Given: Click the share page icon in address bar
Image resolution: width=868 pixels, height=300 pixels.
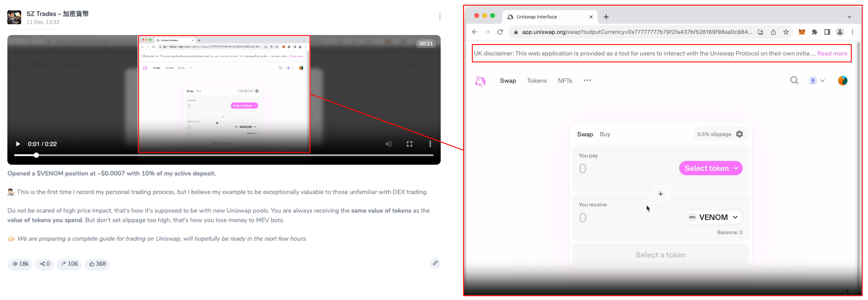Looking at the screenshot, I should click(773, 32).
